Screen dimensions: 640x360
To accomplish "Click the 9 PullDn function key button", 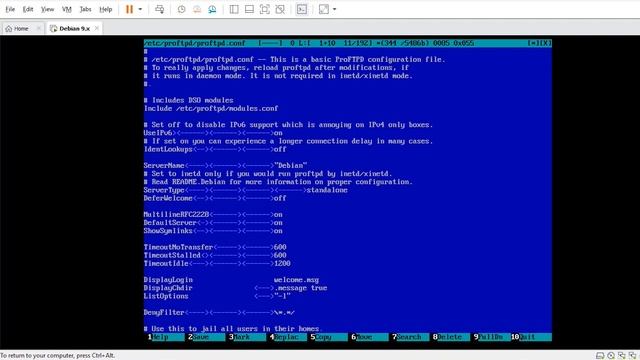I will click(491, 337).
